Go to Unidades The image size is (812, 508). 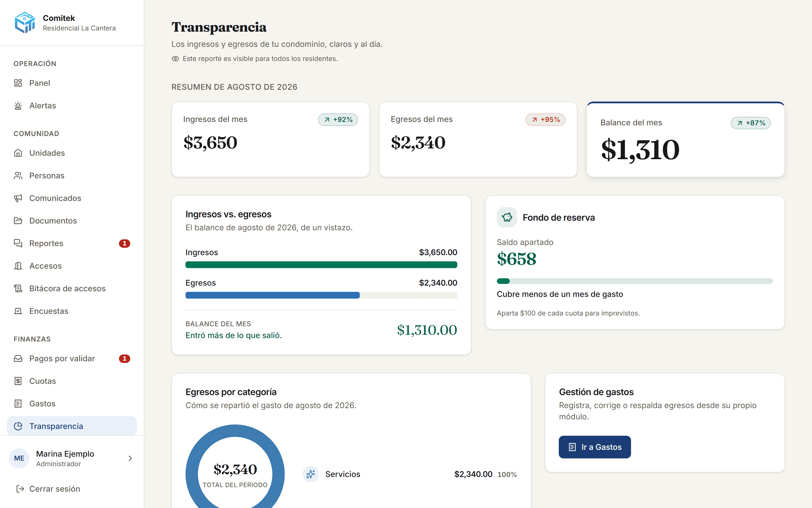pyautogui.click(x=72, y=153)
